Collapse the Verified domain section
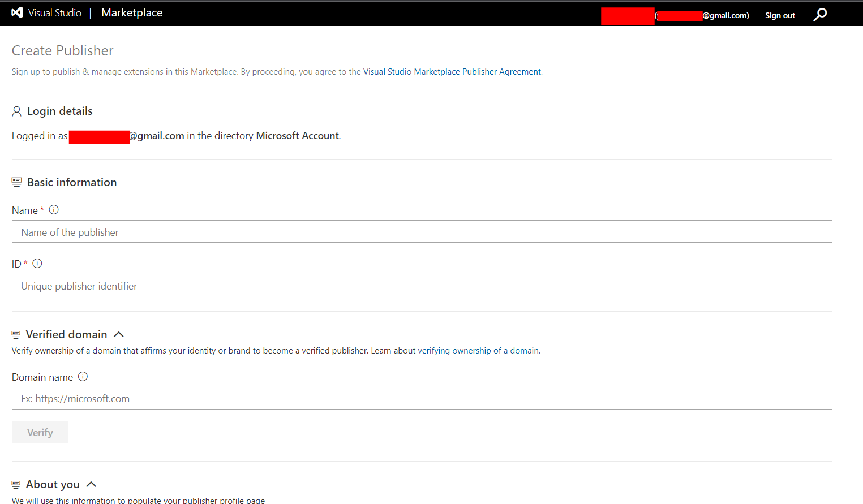Image resolution: width=863 pixels, height=504 pixels. 118,334
